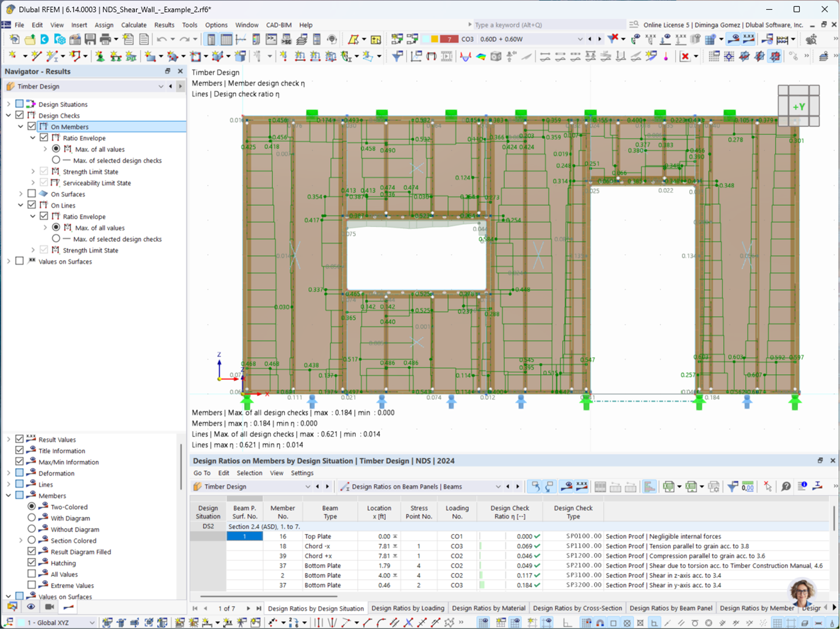The image size is (840, 630).
Task: Open the CO3 load combination dropdown
Action: coord(580,39)
